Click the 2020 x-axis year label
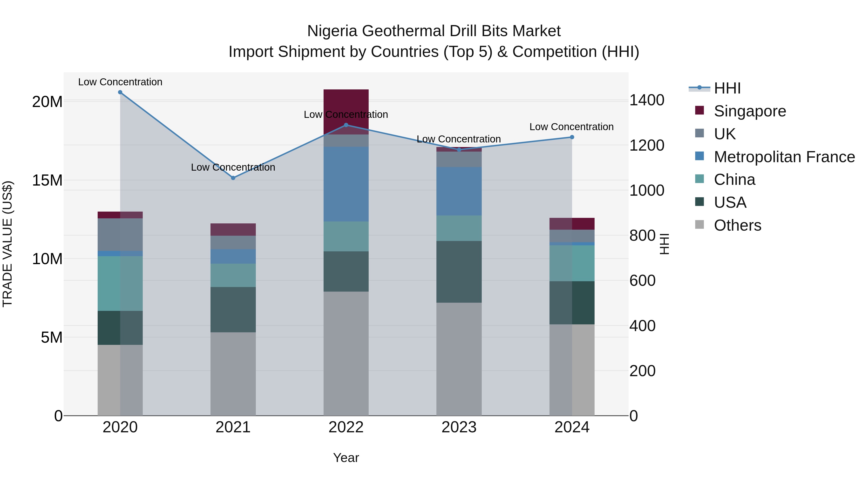The width and height of the screenshot is (868, 488). pos(120,427)
